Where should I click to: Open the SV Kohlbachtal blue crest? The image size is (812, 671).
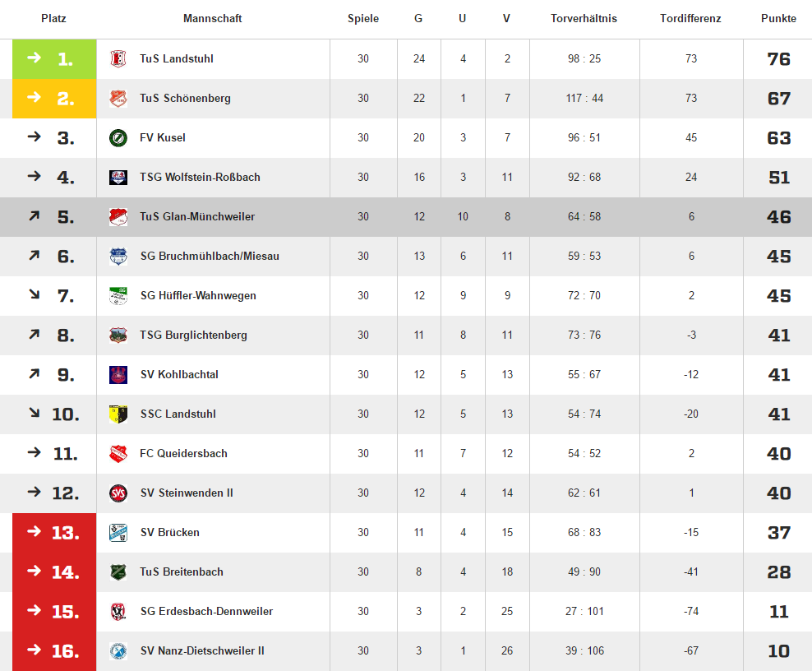[118, 375]
